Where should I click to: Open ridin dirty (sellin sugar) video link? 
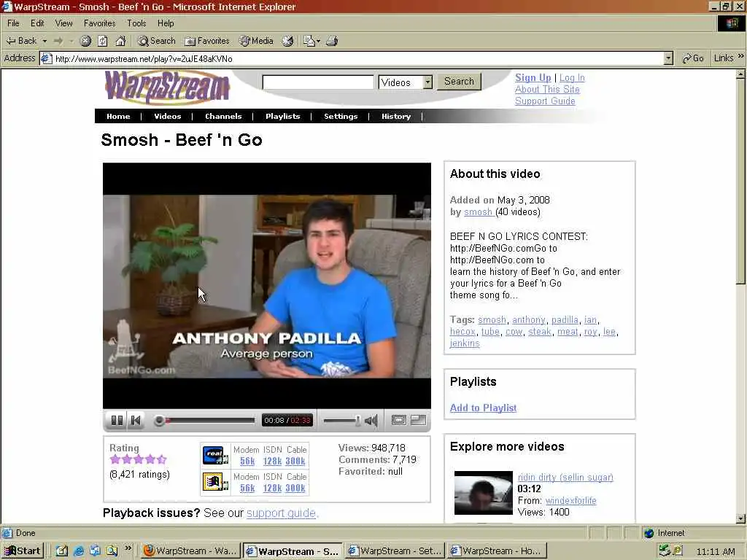point(565,477)
